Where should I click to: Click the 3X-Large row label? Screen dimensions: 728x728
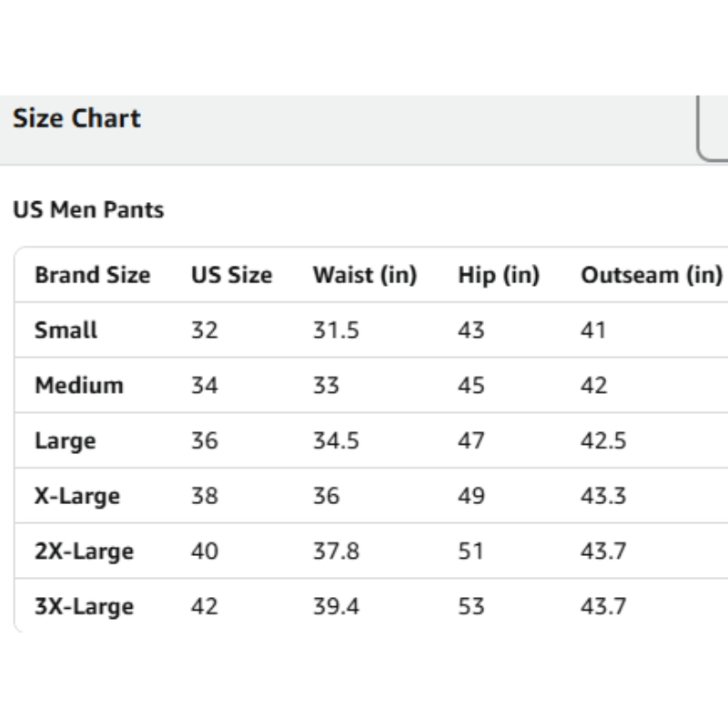[84, 607]
